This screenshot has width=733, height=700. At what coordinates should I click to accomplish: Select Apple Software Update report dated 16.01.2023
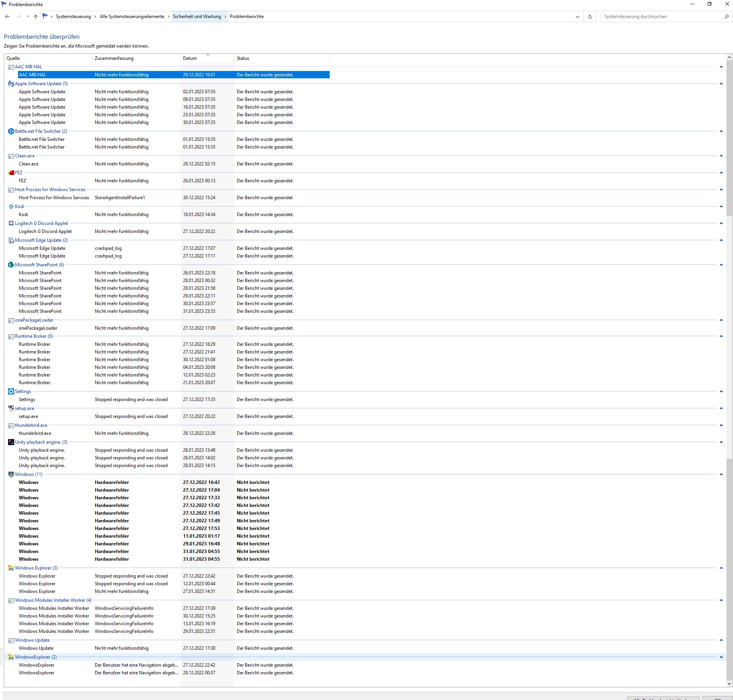[x=174, y=107]
